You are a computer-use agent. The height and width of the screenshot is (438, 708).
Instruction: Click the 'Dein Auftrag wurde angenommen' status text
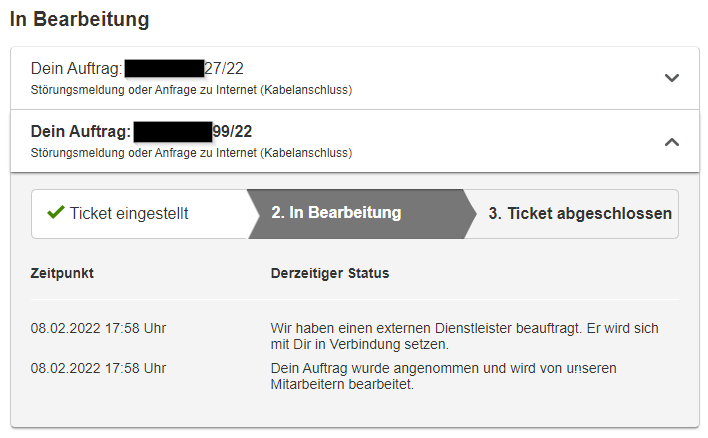[x=443, y=368]
